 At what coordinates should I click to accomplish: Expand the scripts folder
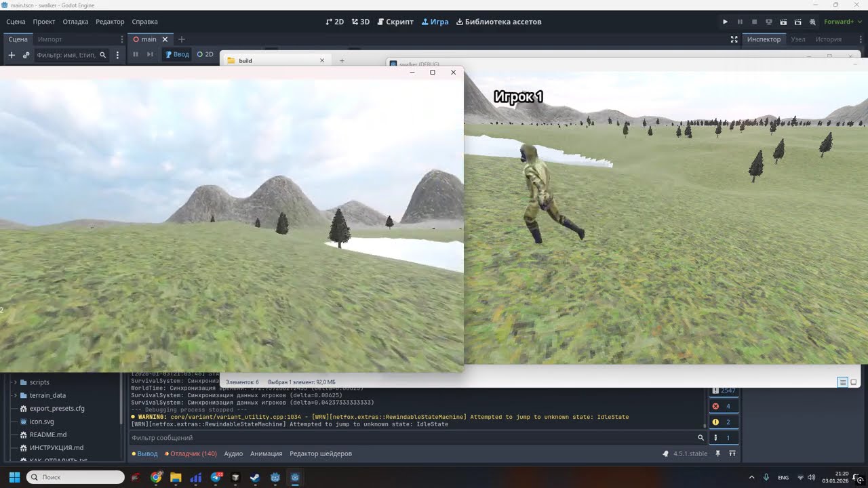pos(15,382)
